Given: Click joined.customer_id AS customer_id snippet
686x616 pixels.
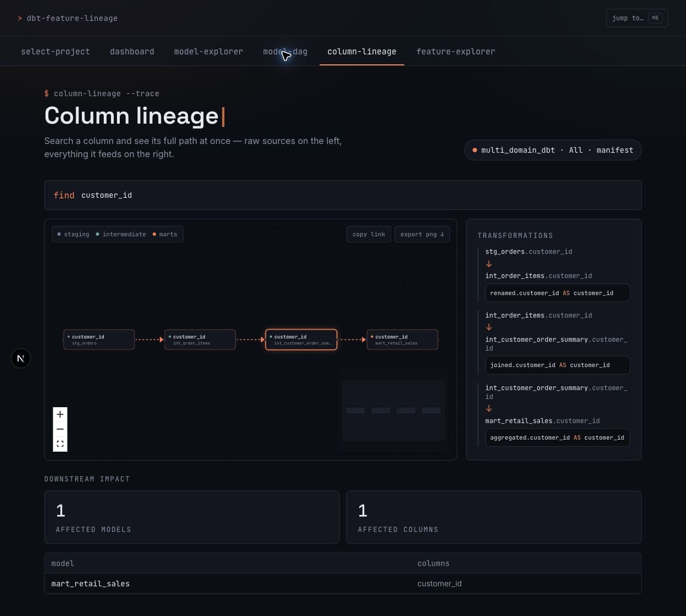Looking at the screenshot, I should click(x=557, y=365).
